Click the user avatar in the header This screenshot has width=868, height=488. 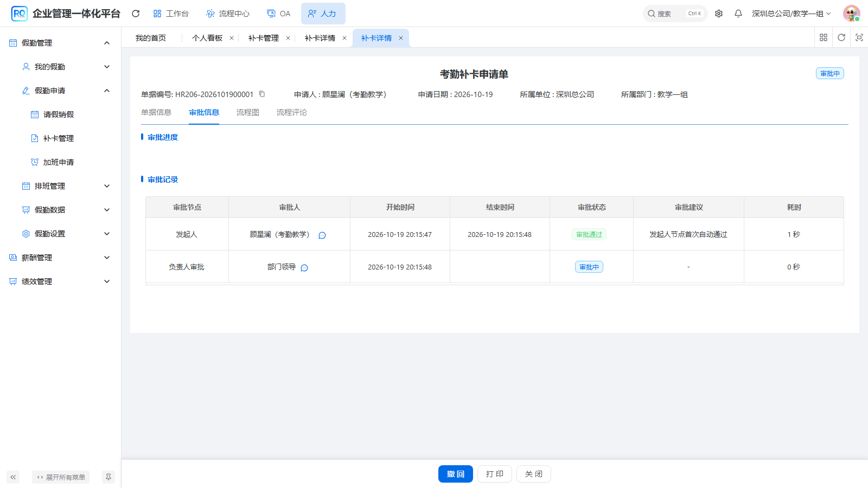851,14
